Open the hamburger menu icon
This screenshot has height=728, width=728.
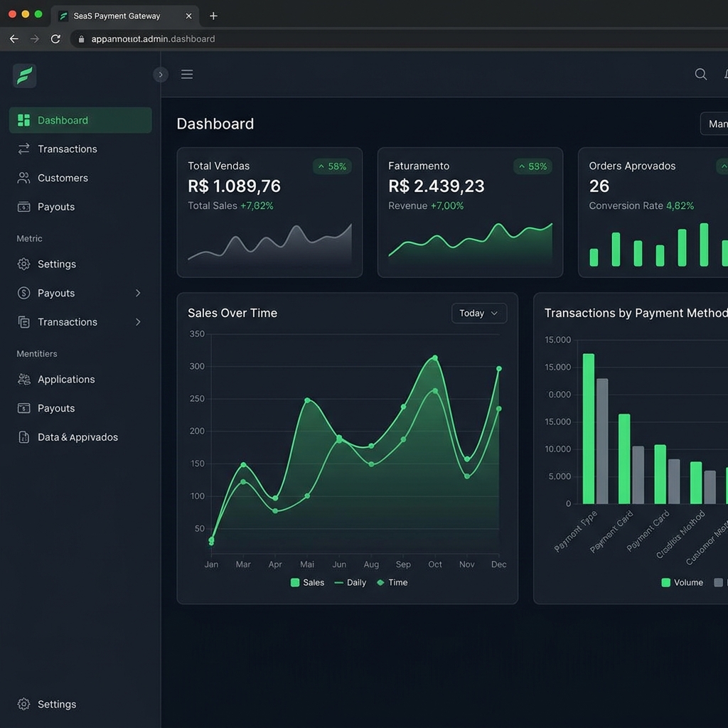187,75
